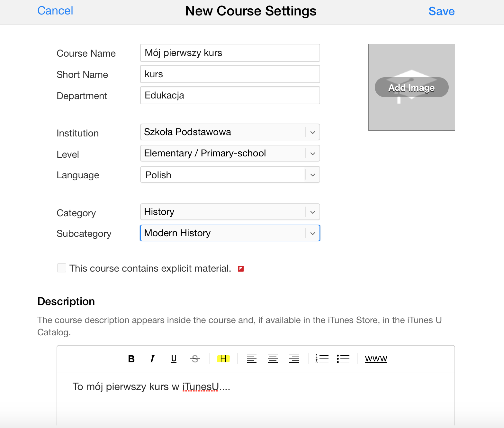Apply italic formatting to description text
504x428 pixels.
coord(152,359)
